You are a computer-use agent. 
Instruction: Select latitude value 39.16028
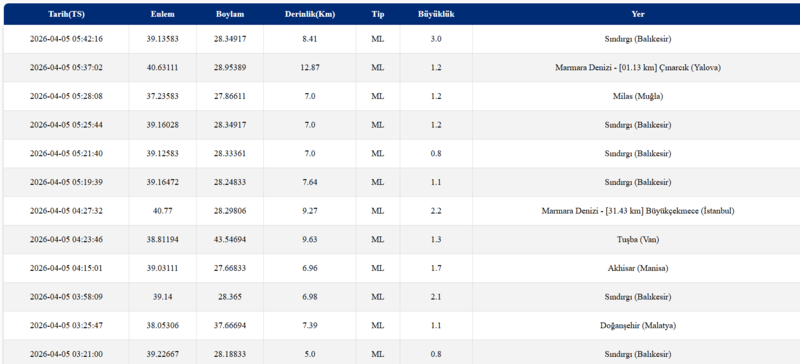point(163,125)
